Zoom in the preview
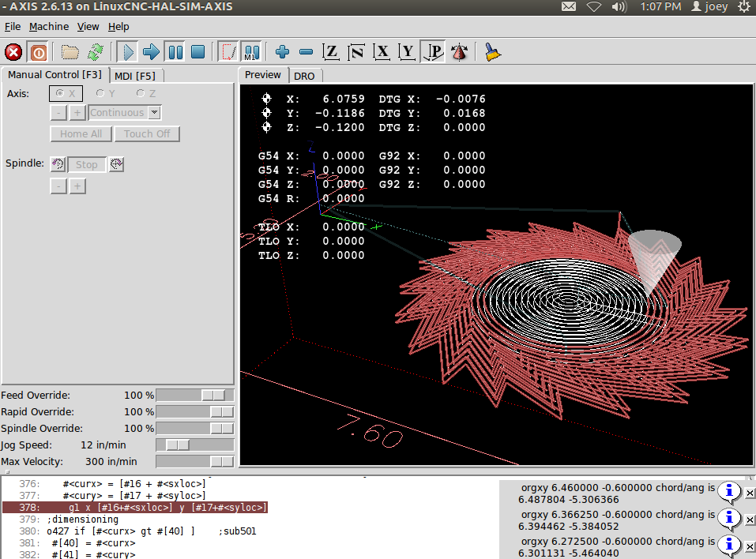The height and width of the screenshot is (559, 756). [283, 53]
